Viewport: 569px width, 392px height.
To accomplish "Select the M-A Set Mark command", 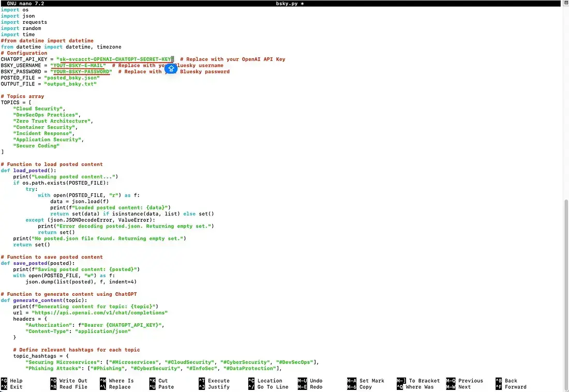I will (x=366, y=381).
